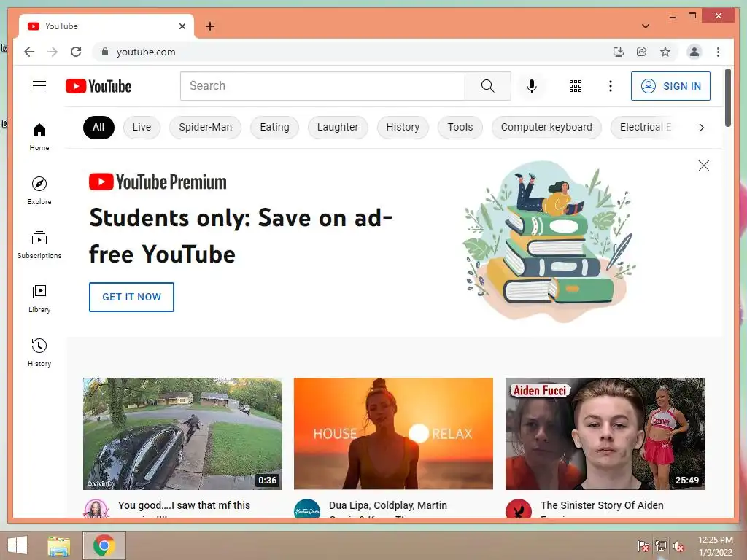Screen dimensions: 747x560
Task: Click the site lock icon
Action: (x=105, y=52)
